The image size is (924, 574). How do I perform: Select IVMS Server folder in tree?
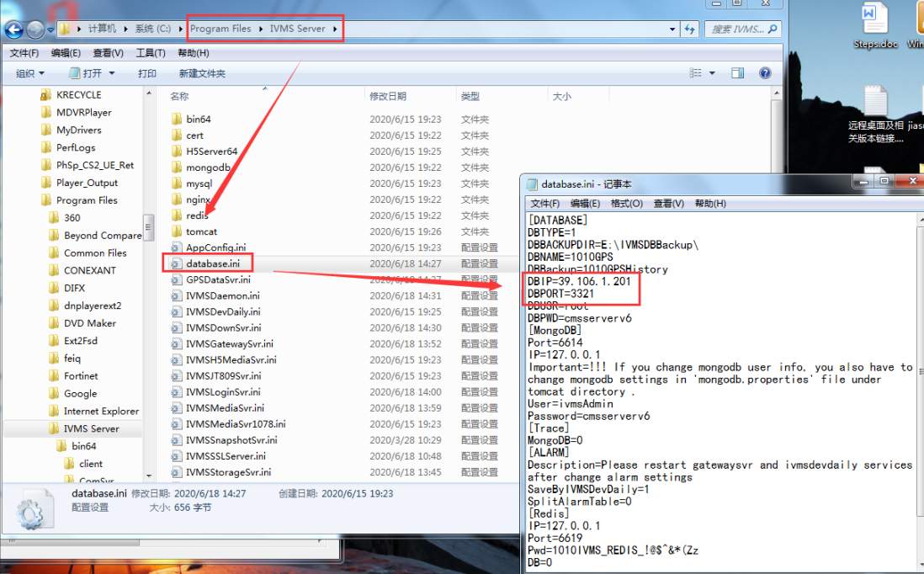92,428
